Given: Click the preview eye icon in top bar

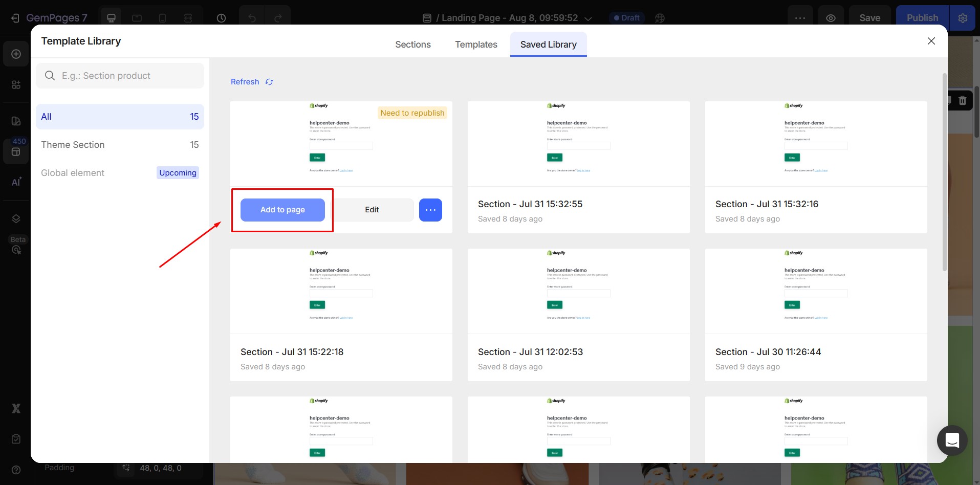Looking at the screenshot, I should [831, 18].
